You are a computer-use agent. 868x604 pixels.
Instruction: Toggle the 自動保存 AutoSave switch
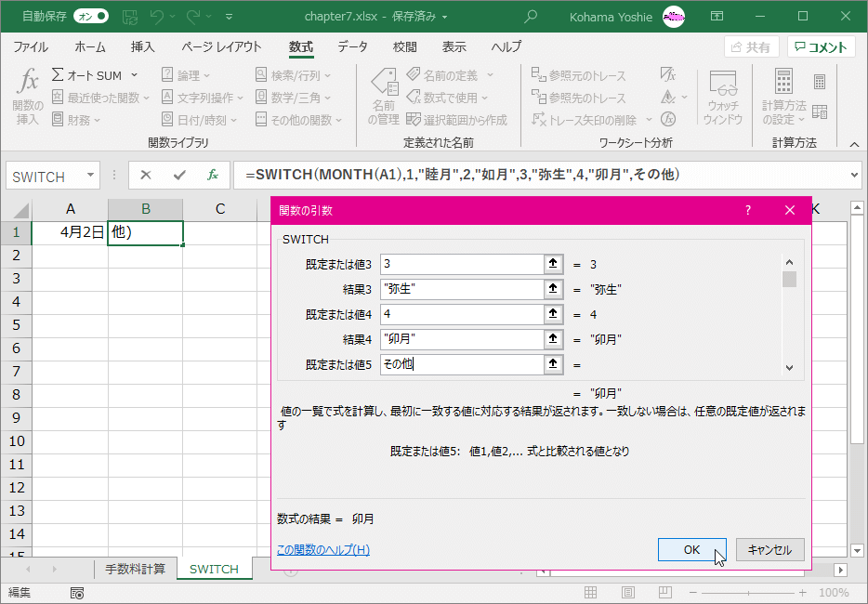[x=90, y=16]
